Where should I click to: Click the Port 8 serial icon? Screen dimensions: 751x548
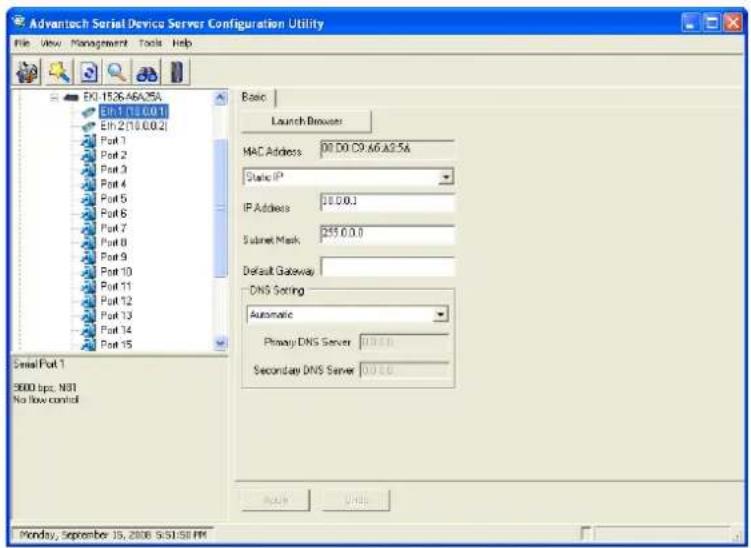[x=89, y=243]
